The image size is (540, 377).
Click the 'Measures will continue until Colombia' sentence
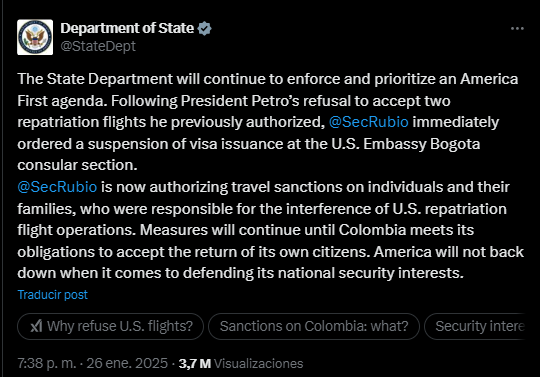307,230
